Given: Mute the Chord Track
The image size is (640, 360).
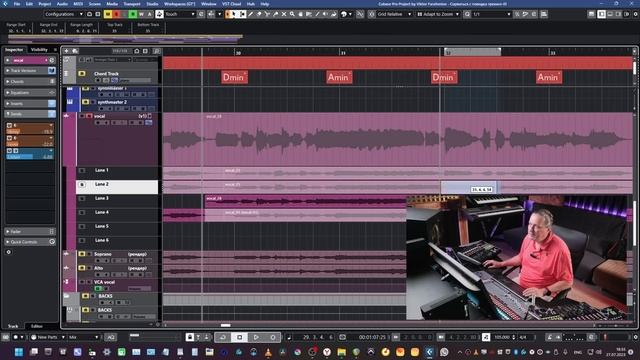Looking at the screenshot, I should coord(82,74).
